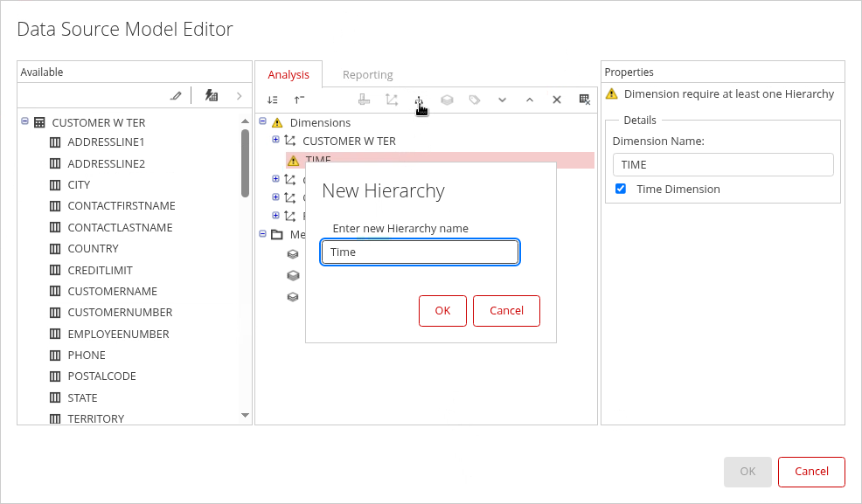Click the clear model table icon
Image resolution: width=862 pixels, height=504 pixels.
pyautogui.click(x=584, y=100)
